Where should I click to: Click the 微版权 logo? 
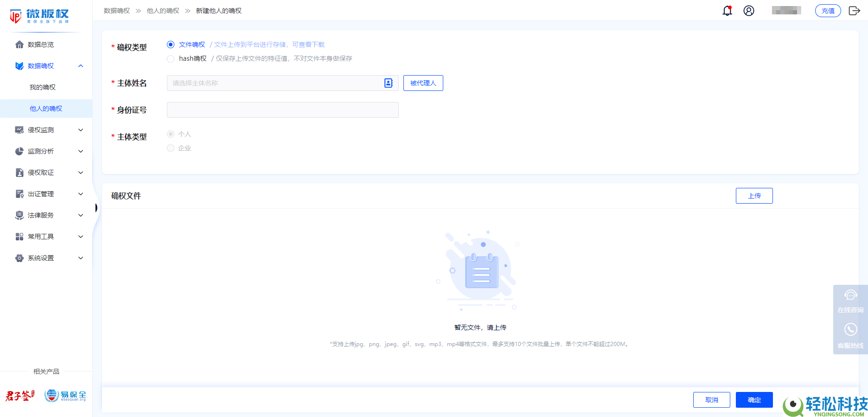(39, 16)
